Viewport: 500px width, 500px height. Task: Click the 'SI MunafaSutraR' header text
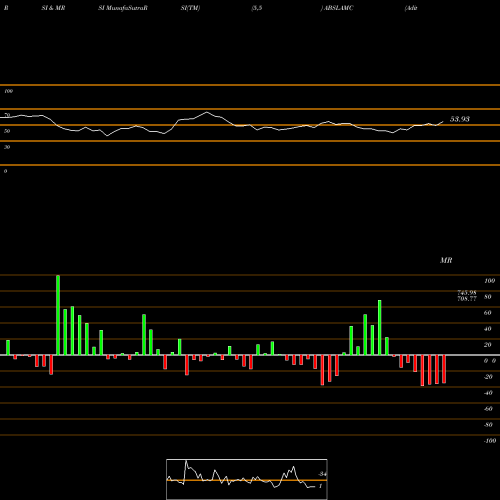click(x=123, y=8)
